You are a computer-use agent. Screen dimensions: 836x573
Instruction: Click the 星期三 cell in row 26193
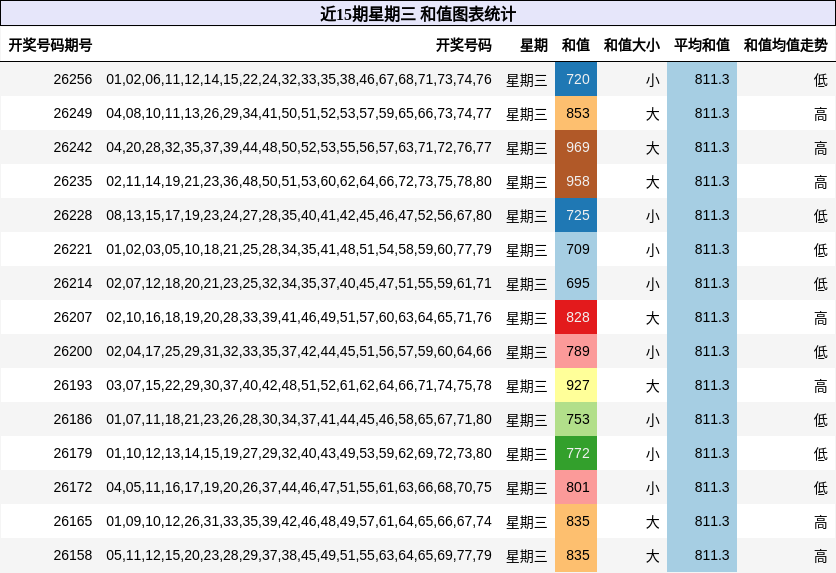point(527,386)
